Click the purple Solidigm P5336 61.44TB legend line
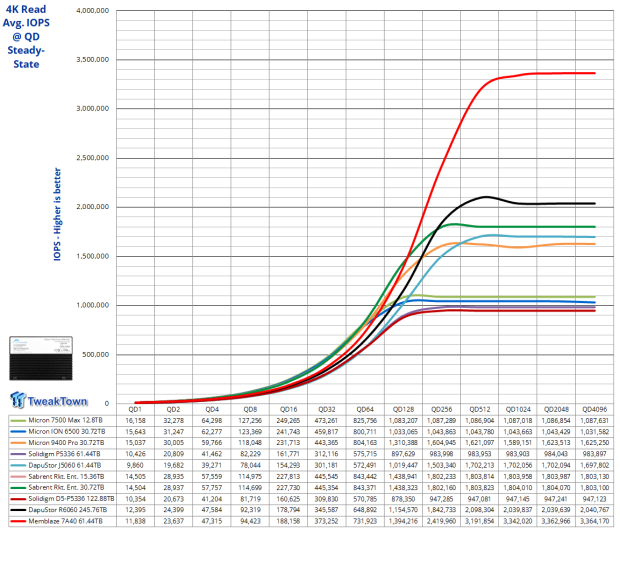The width and height of the screenshot is (620, 568). click(x=18, y=454)
